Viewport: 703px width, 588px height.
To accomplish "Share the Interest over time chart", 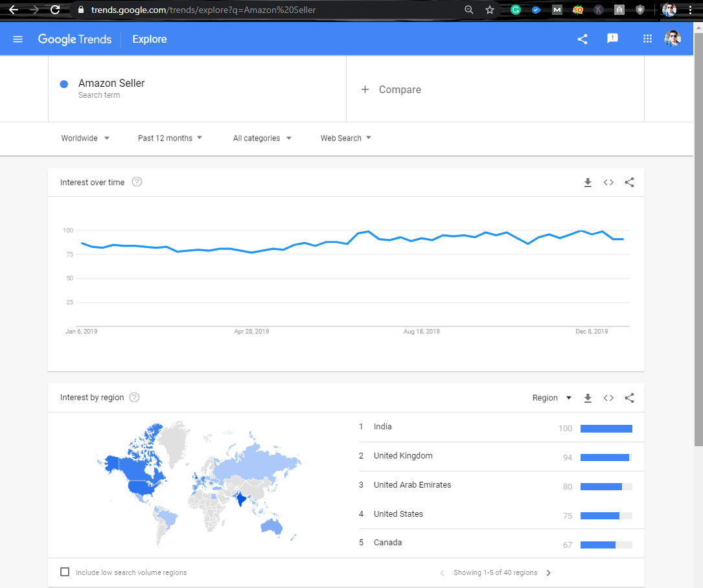I will tap(630, 183).
